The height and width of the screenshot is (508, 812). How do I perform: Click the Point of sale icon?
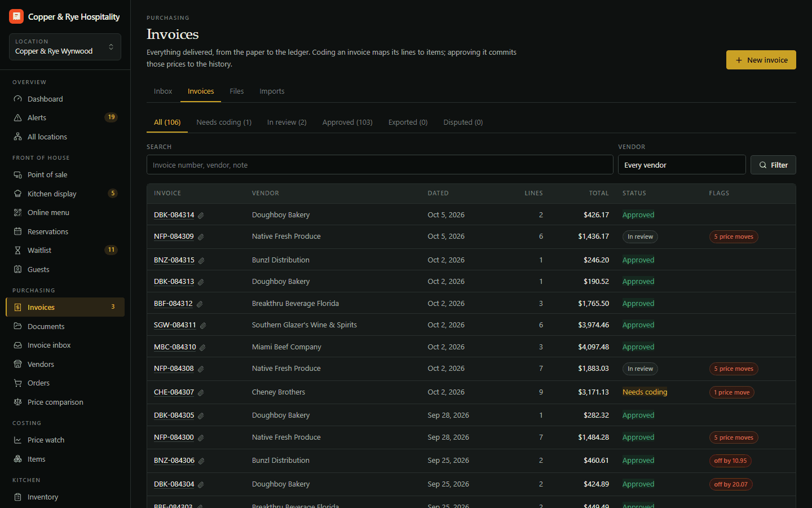(x=17, y=174)
